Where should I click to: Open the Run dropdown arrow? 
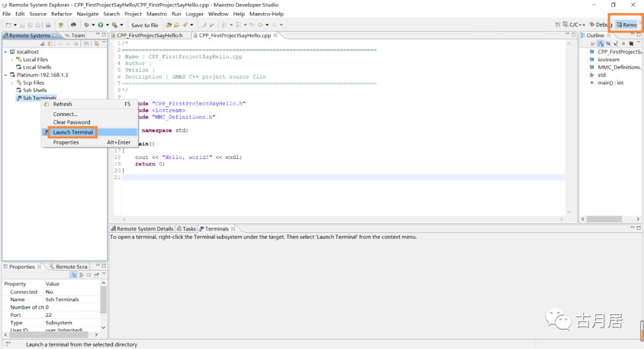[107, 25]
